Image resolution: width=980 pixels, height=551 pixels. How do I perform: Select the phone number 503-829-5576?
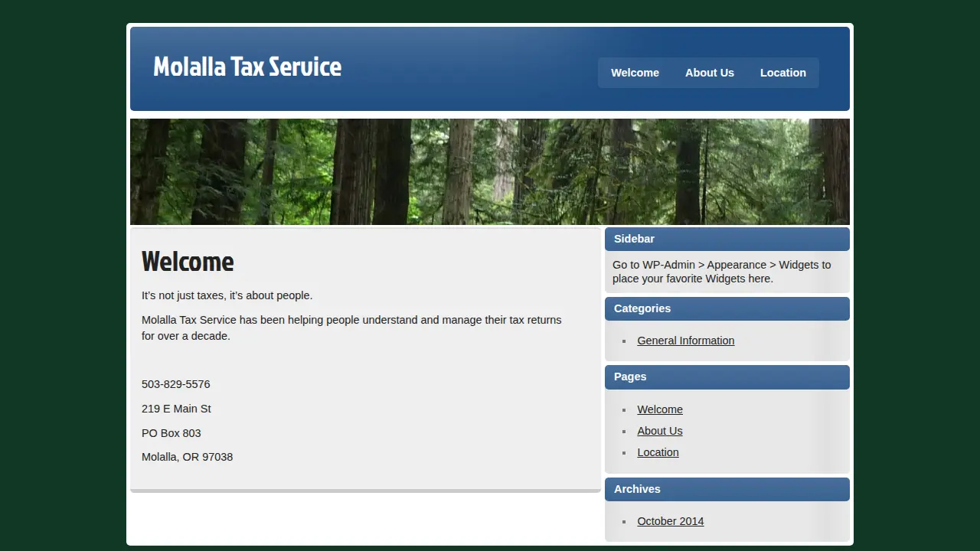click(176, 384)
